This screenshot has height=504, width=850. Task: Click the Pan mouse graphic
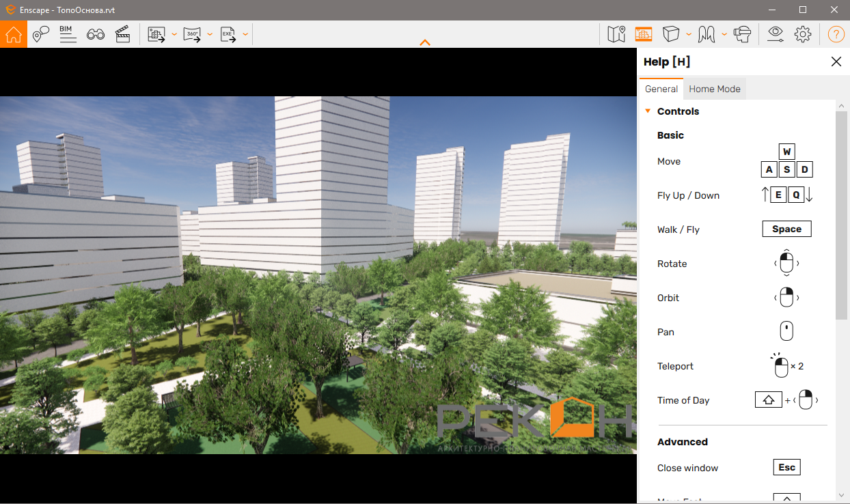click(x=786, y=332)
